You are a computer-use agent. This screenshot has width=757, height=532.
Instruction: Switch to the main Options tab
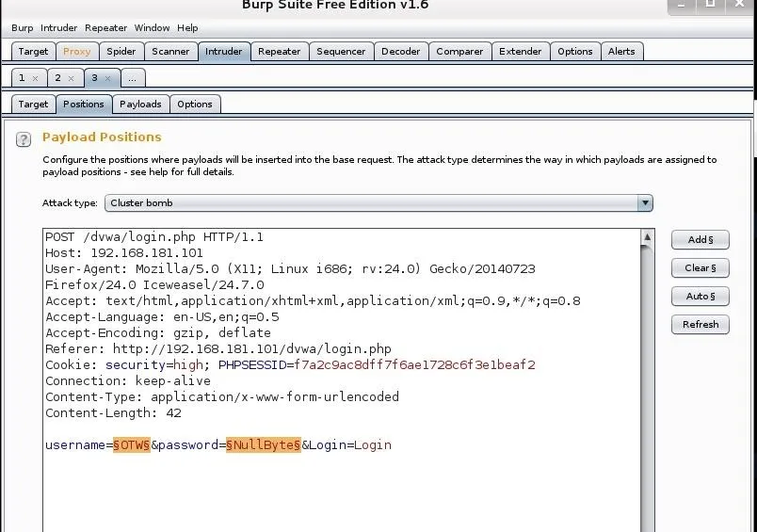point(575,51)
